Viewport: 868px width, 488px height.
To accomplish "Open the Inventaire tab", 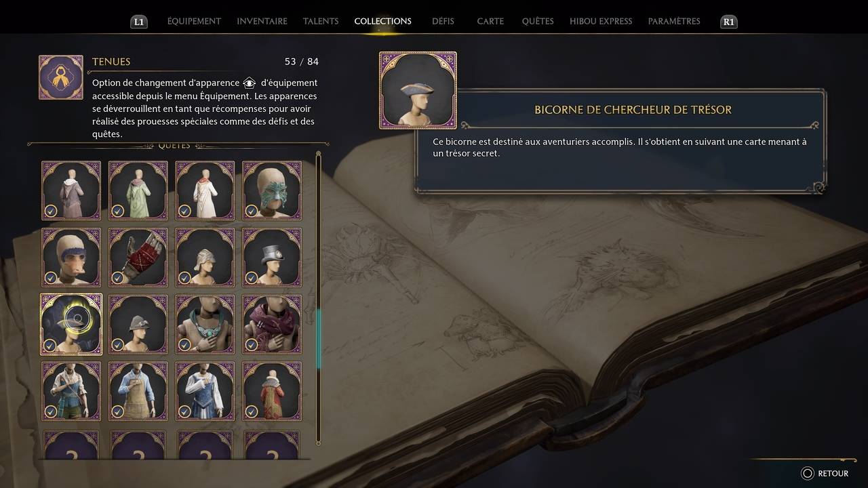I will pos(262,21).
